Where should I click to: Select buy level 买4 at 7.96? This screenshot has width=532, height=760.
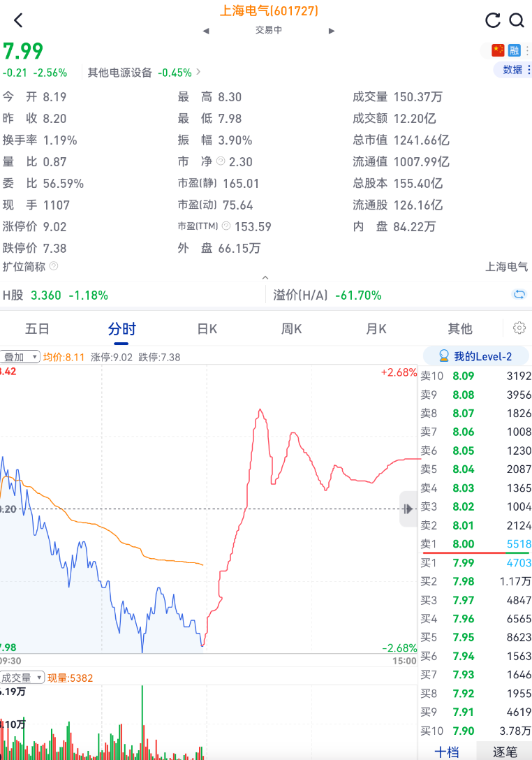click(475, 618)
